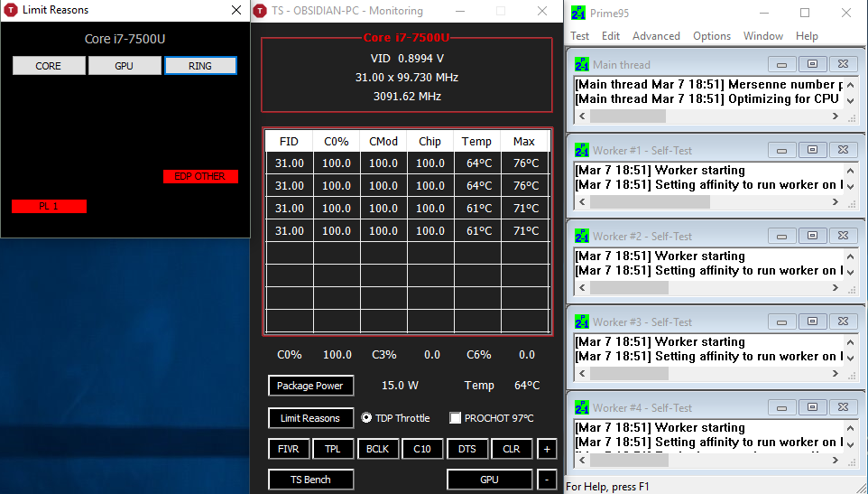Click the Main thread window icon
This screenshot has width=868, height=494.
click(581, 64)
